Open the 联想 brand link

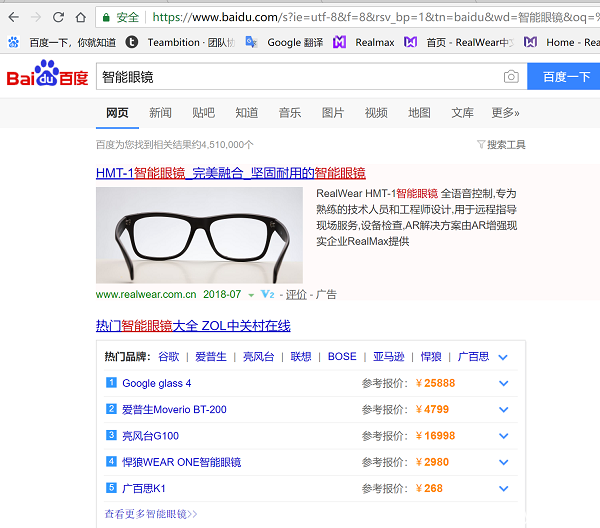(x=301, y=357)
